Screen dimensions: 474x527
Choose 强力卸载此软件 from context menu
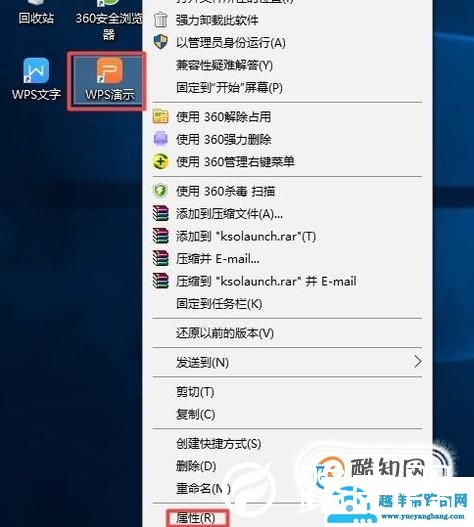217,20
